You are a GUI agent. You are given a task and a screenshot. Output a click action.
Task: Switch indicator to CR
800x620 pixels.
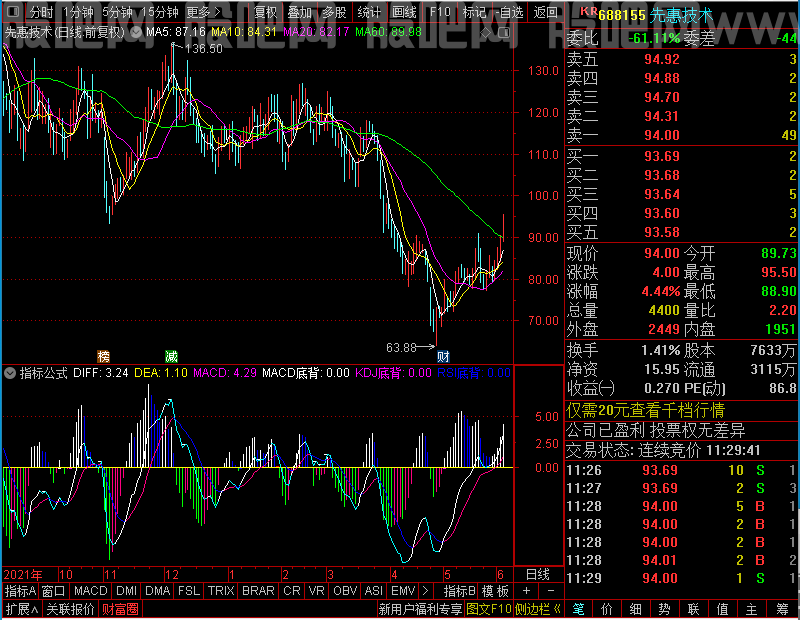click(x=292, y=591)
